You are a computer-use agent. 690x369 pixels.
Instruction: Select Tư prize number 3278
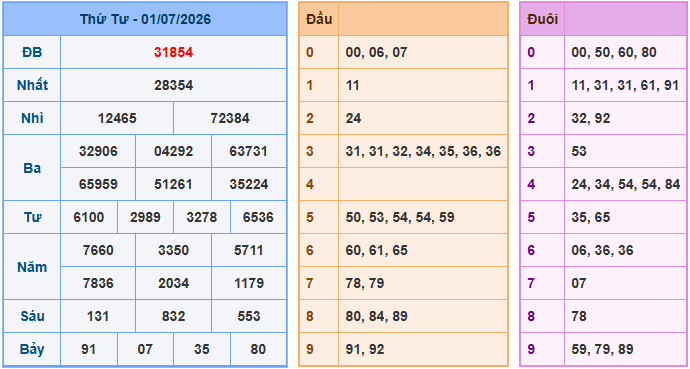202,217
